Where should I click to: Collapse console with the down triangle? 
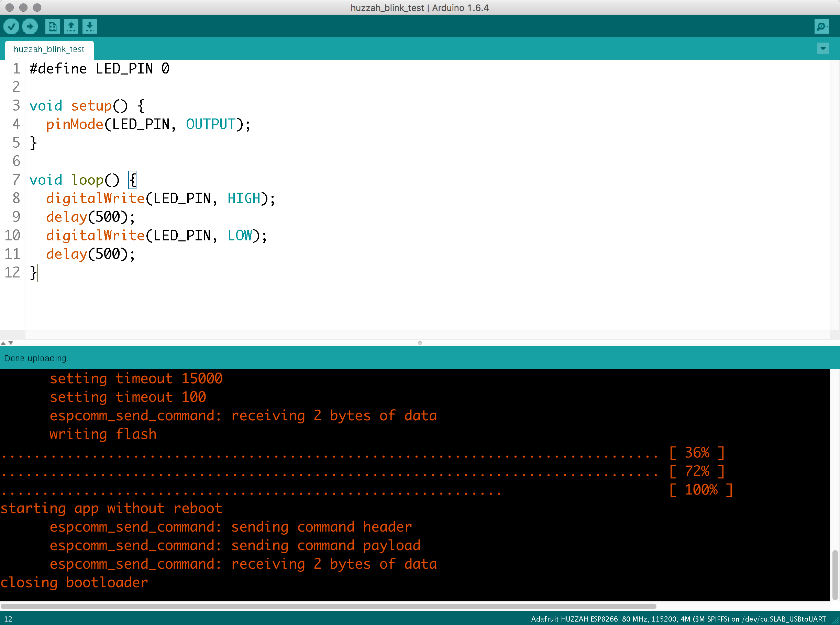coord(11,343)
